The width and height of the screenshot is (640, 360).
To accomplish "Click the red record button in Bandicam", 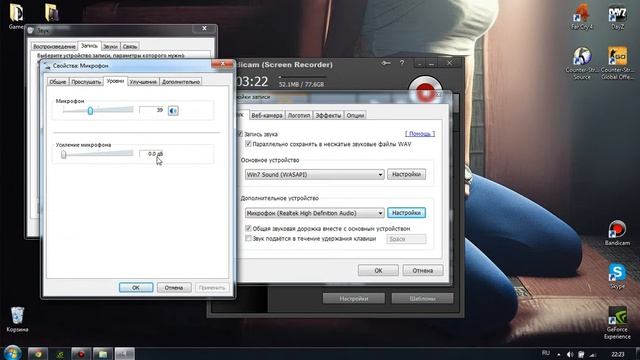I will pyautogui.click(x=425, y=91).
